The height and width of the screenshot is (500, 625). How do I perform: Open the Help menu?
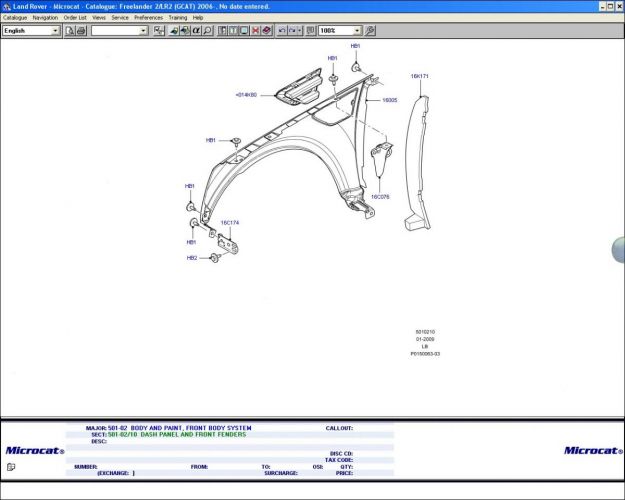(198, 18)
